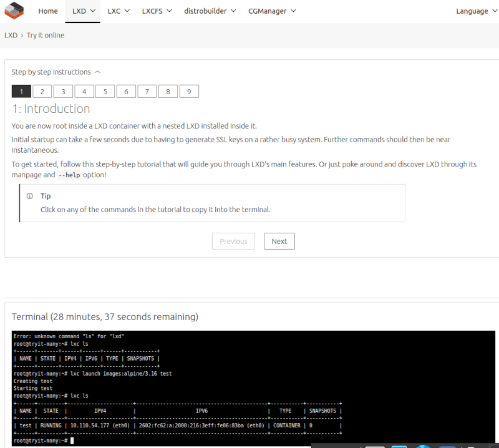Go to tutorial step 7
This screenshot has width=499, height=448.
coord(147,92)
